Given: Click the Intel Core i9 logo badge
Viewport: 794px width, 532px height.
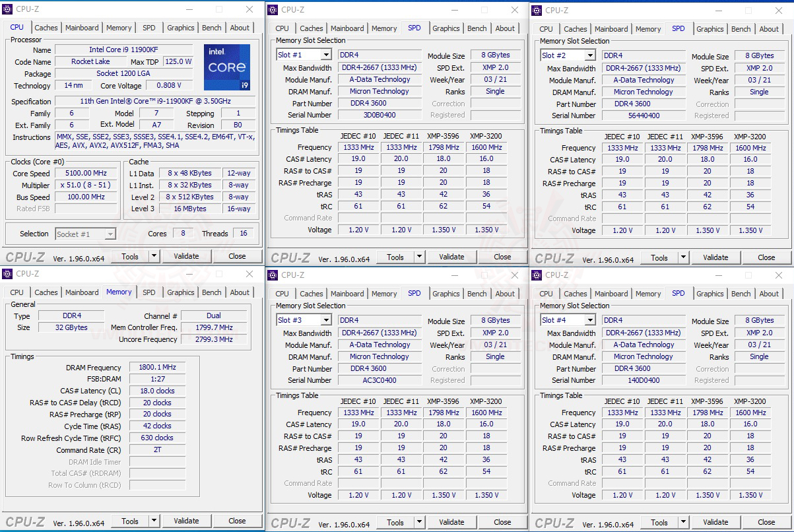Looking at the screenshot, I should (226, 67).
